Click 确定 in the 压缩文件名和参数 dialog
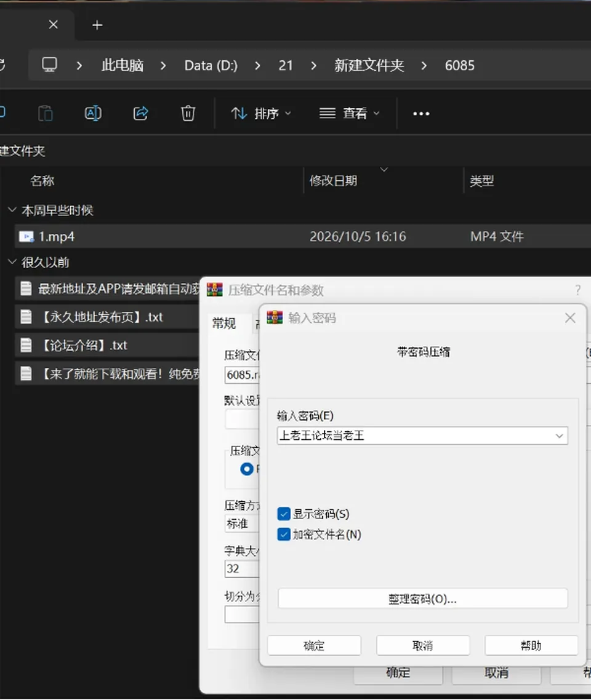 tap(398, 673)
